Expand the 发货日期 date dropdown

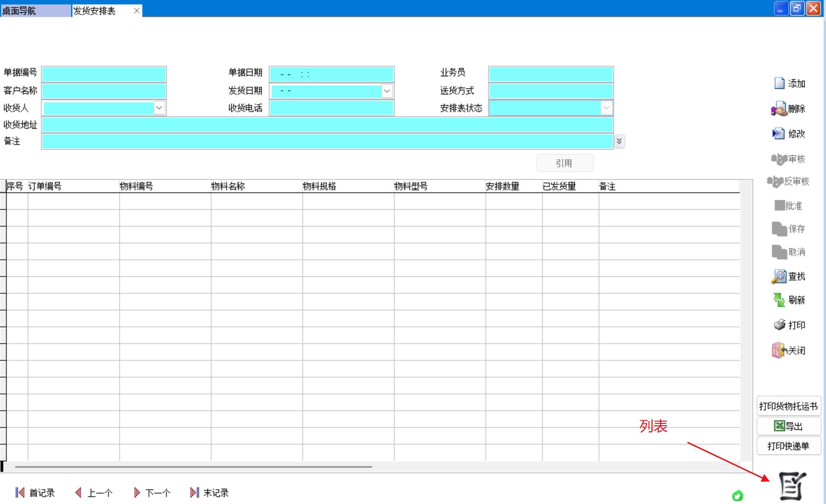pyautogui.click(x=387, y=91)
